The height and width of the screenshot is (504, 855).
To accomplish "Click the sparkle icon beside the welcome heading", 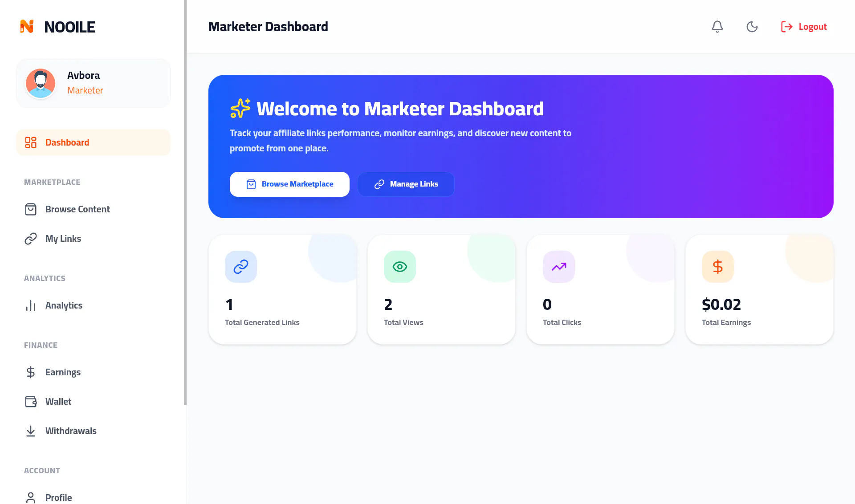I will [x=240, y=108].
